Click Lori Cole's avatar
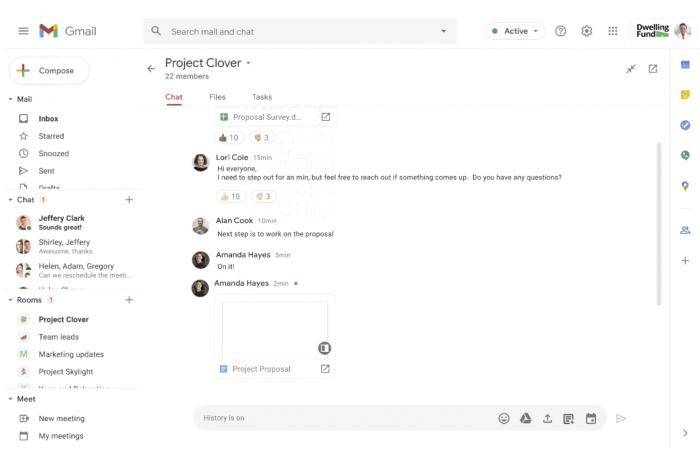 click(x=200, y=163)
